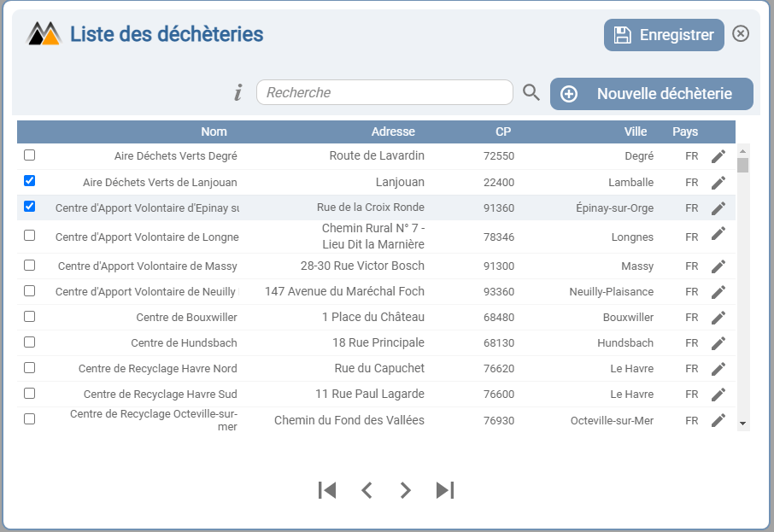
Task: Go back to the previous page
Action: 367,490
